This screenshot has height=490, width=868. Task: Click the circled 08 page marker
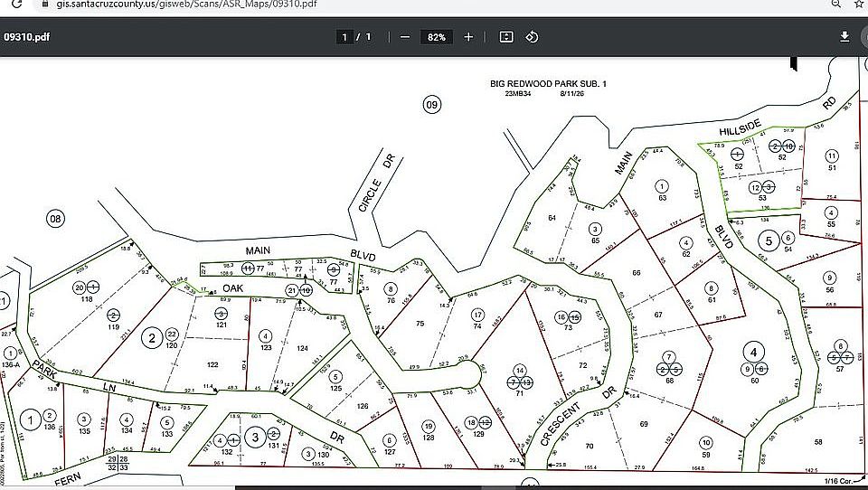(x=55, y=218)
